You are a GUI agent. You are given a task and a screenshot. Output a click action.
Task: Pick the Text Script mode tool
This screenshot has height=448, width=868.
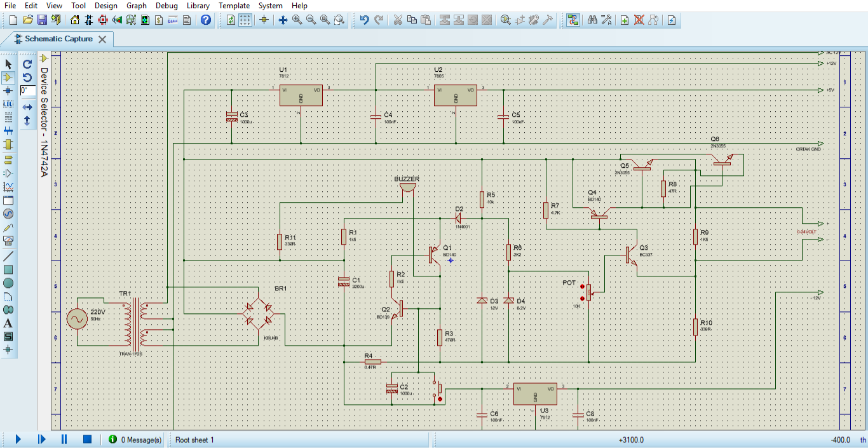[8, 118]
